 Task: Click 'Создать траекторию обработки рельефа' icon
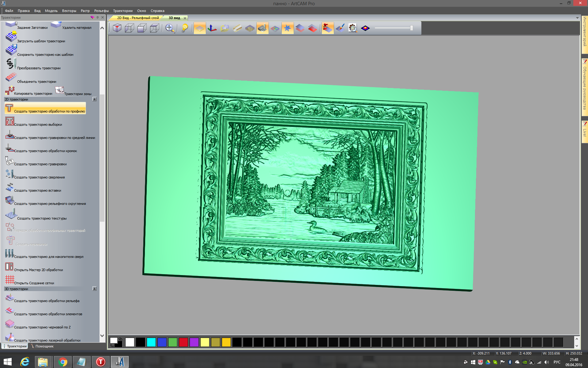(x=9, y=298)
